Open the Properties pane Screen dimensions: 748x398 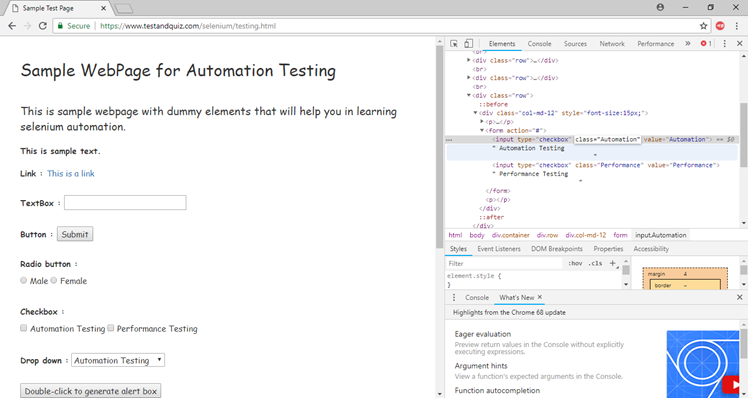click(608, 249)
